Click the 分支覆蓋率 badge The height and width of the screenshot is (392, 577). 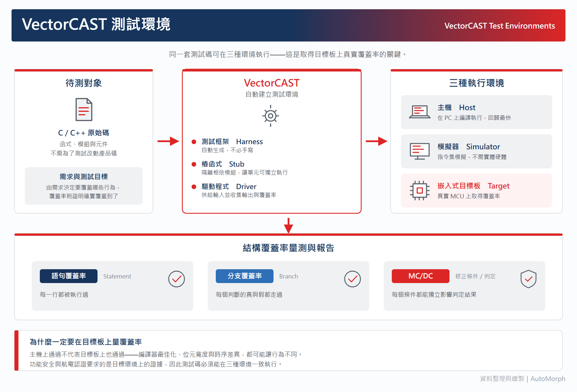[245, 276]
